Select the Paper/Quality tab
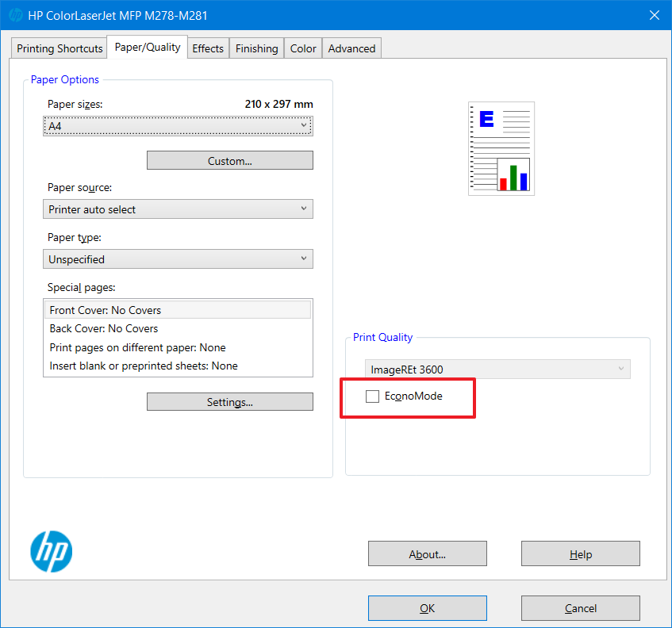 click(148, 47)
